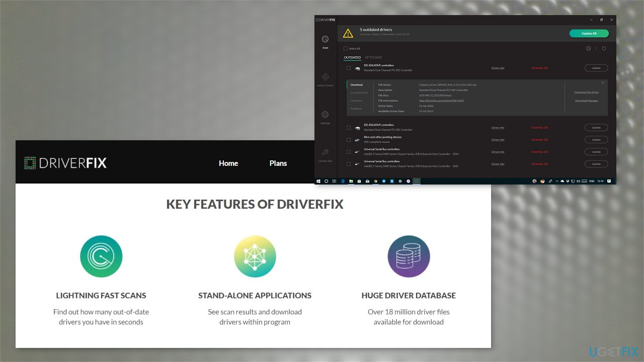Update the expanded IDE ATA/ATAPI controller driver

tap(596, 68)
